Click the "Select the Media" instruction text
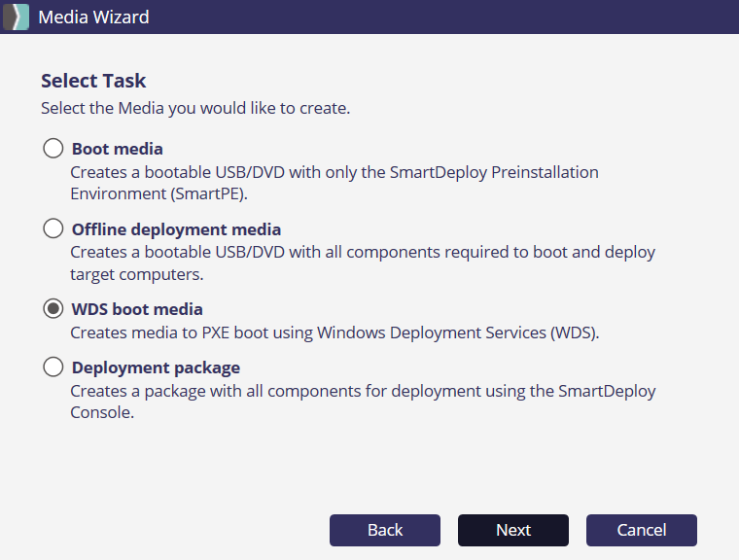Image resolution: width=739 pixels, height=560 pixels. tap(194, 108)
